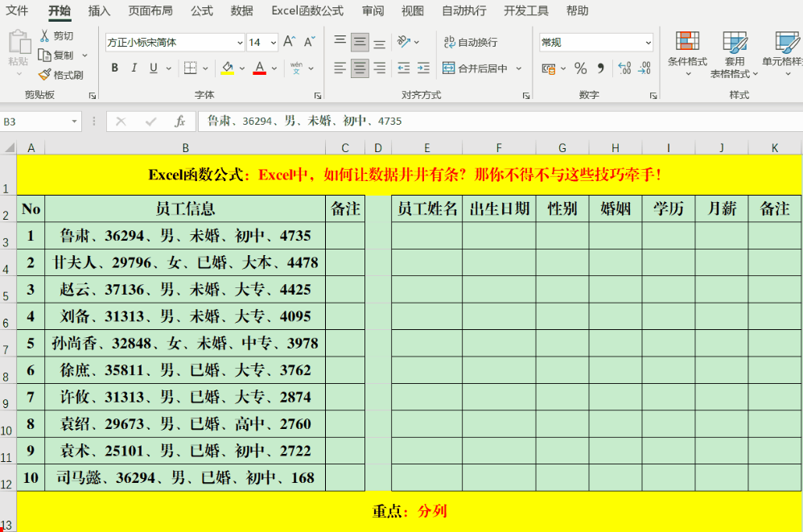Open clipboard pane dialog launcher
803x532 pixels.
[93, 96]
